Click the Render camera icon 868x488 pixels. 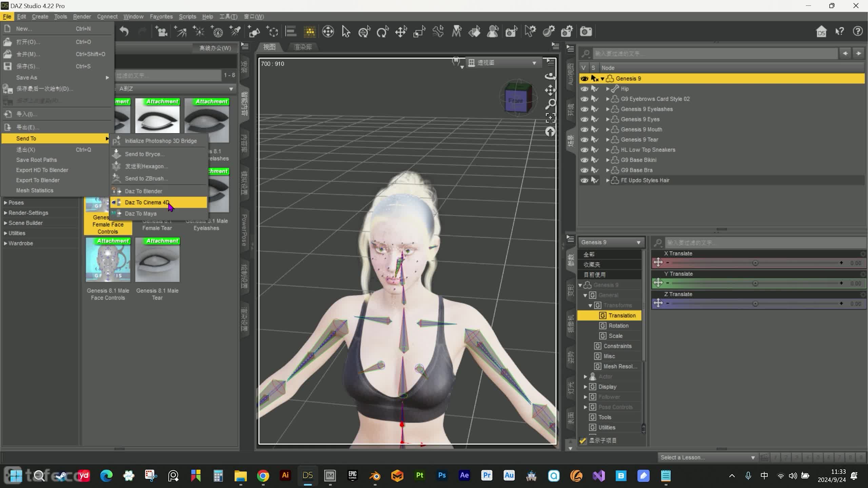click(586, 32)
